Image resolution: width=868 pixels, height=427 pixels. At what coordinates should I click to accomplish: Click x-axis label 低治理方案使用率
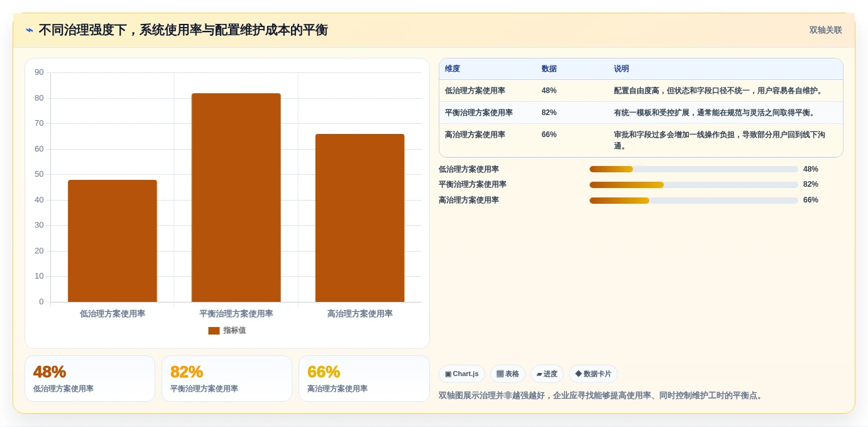(x=113, y=314)
